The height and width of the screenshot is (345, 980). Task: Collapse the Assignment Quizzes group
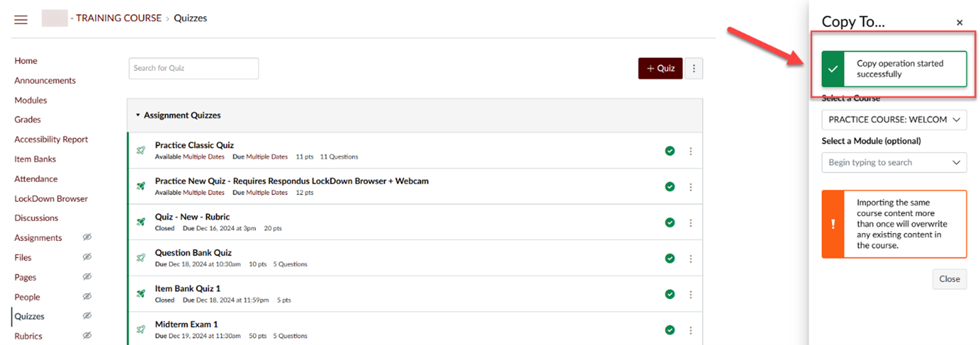tap(178, 115)
